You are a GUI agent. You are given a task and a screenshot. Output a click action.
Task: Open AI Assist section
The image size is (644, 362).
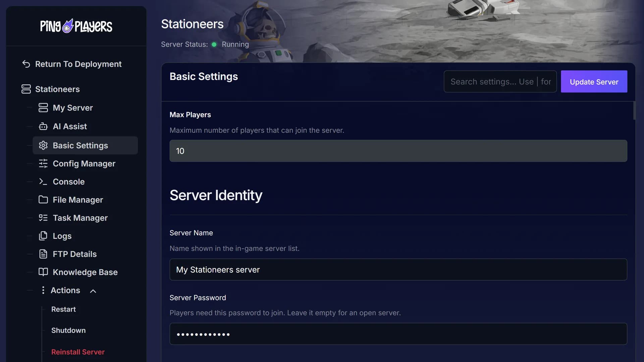[70, 126]
